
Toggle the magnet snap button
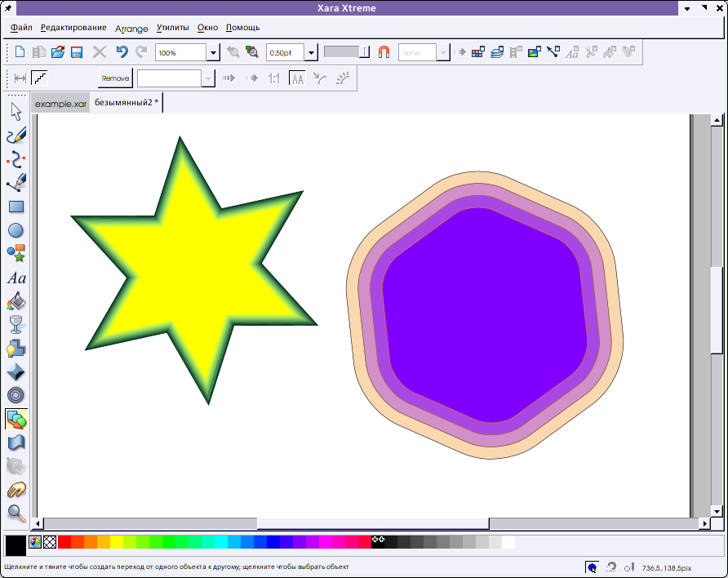click(384, 52)
